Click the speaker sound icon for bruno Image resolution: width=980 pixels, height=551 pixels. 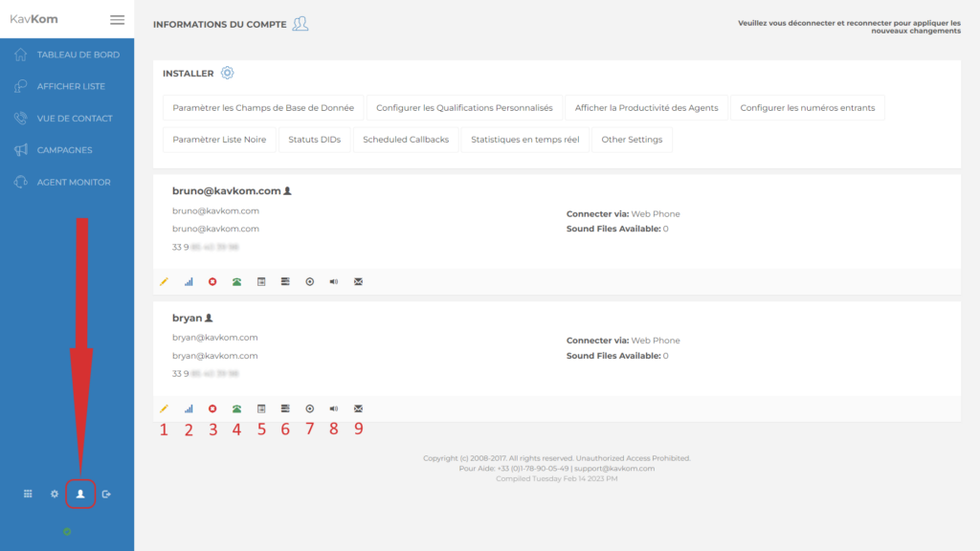(333, 281)
